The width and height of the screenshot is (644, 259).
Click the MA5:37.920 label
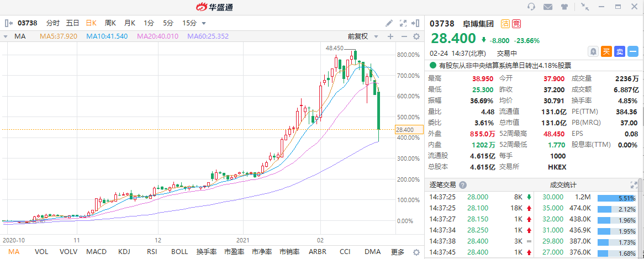(59, 36)
